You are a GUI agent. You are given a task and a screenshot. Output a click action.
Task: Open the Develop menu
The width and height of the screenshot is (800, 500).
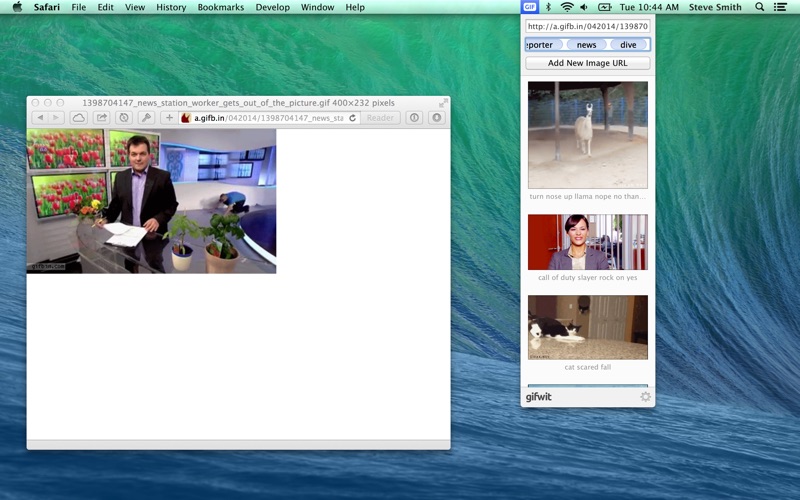pyautogui.click(x=272, y=7)
